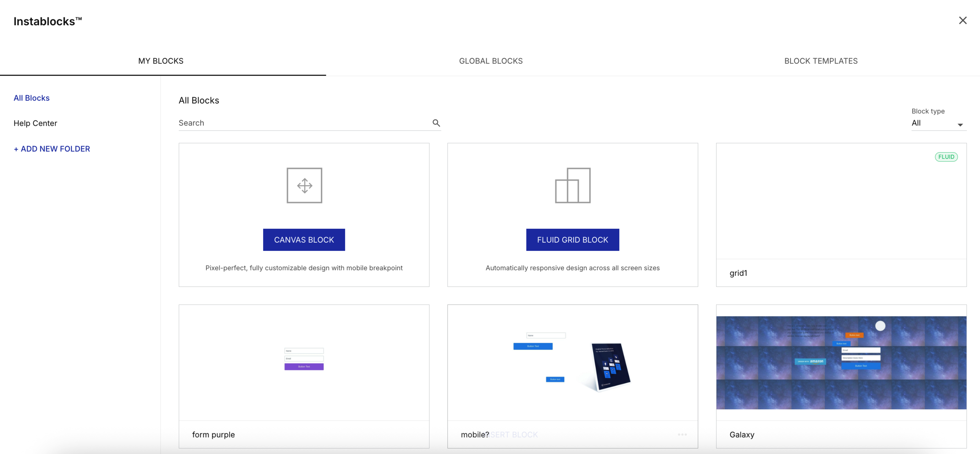Click the search magnifier icon
Image resolution: width=980 pixels, height=454 pixels.
pos(436,123)
